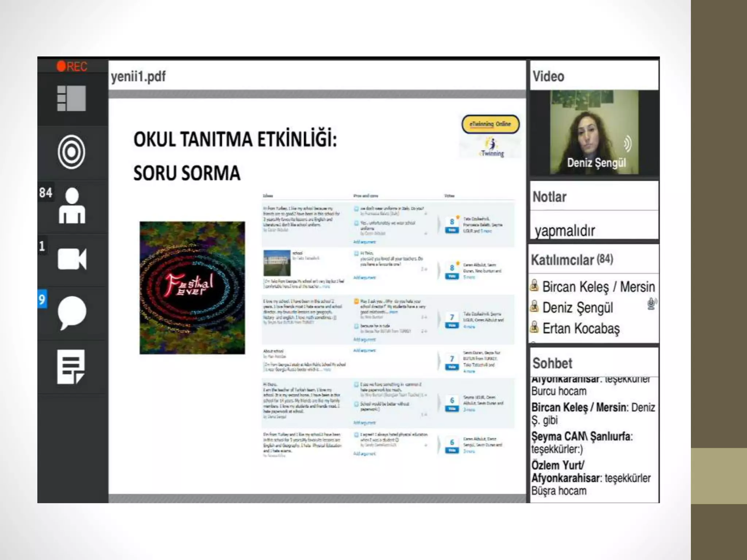747x560 pixels.
Task: Open the chat bubble icon with 9 unread
Action: [x=72, y=312]
